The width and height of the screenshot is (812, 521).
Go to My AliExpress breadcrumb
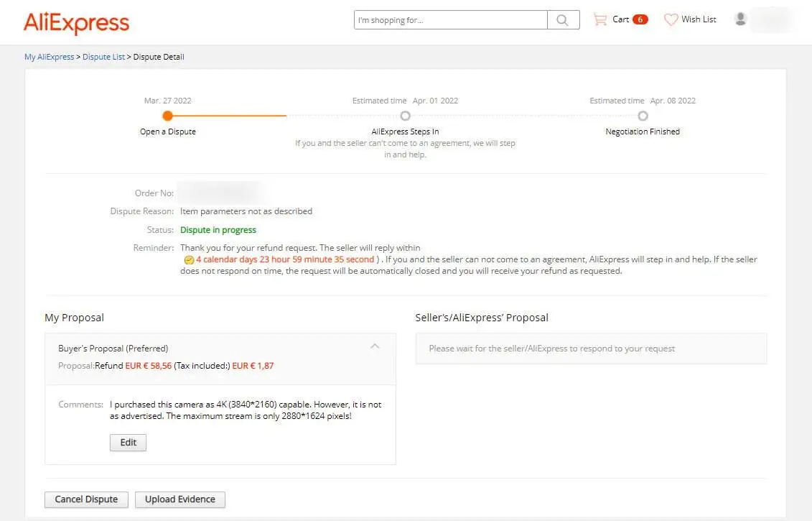pos(50,57)
